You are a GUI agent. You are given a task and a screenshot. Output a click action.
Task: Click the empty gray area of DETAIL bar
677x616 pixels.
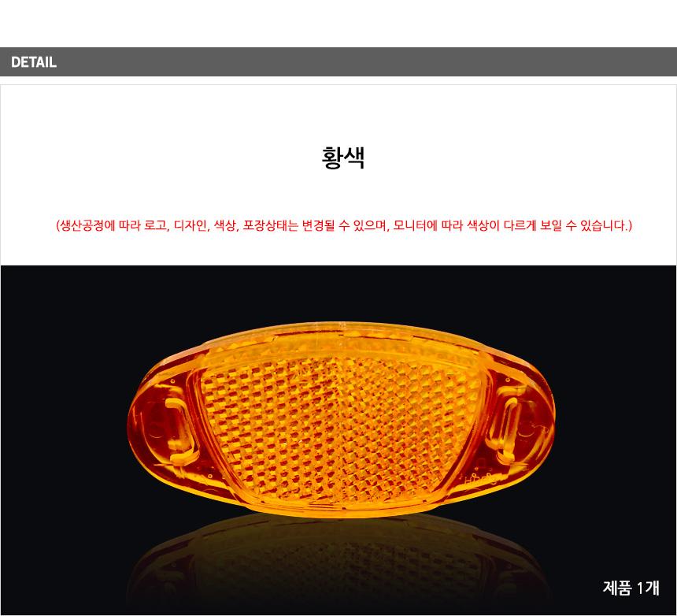point(367,62)
